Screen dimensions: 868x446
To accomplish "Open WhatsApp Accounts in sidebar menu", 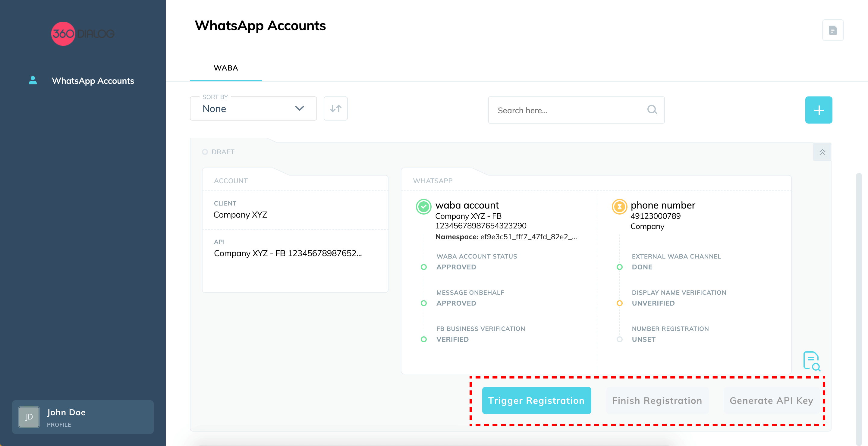I will coord(93,81).
